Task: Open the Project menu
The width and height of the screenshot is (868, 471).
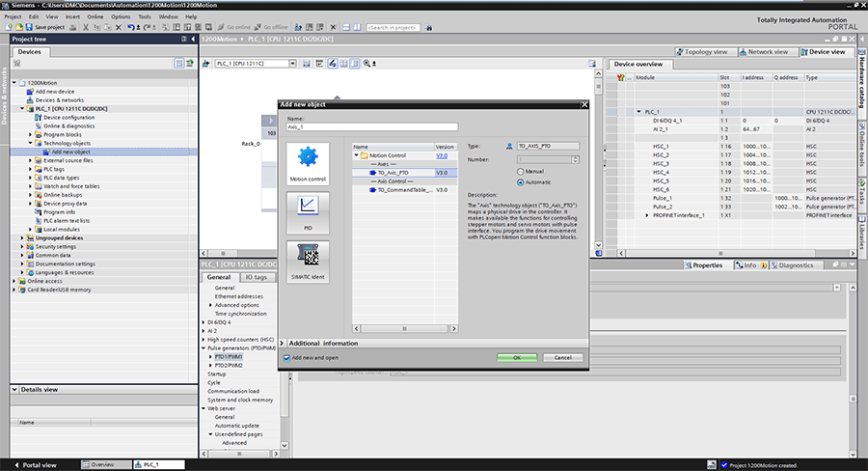Action: [13, 16]
